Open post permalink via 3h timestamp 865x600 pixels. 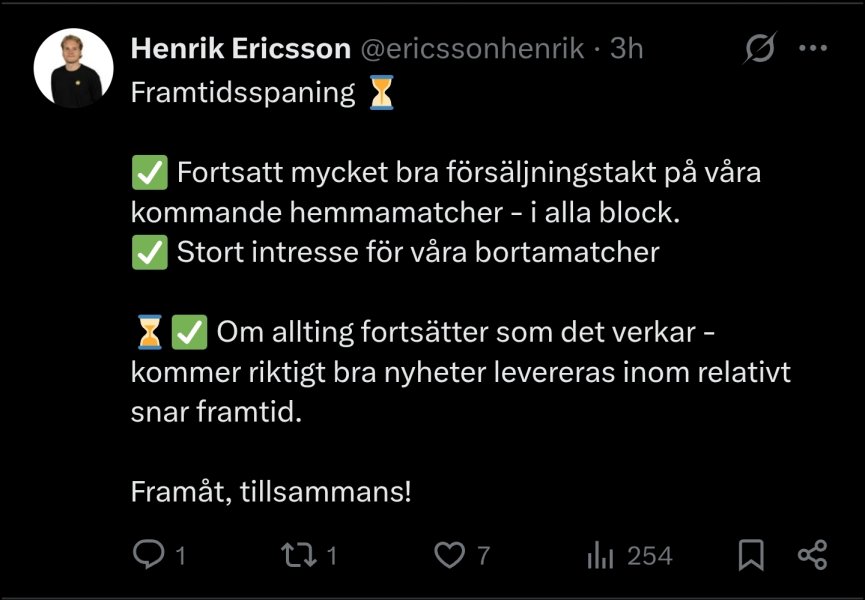[626, 48]
